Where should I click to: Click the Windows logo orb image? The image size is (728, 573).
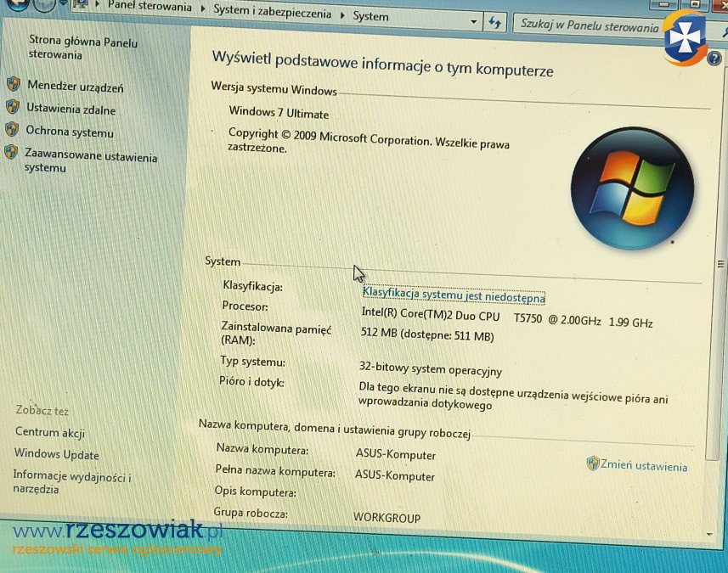point(632,188)
